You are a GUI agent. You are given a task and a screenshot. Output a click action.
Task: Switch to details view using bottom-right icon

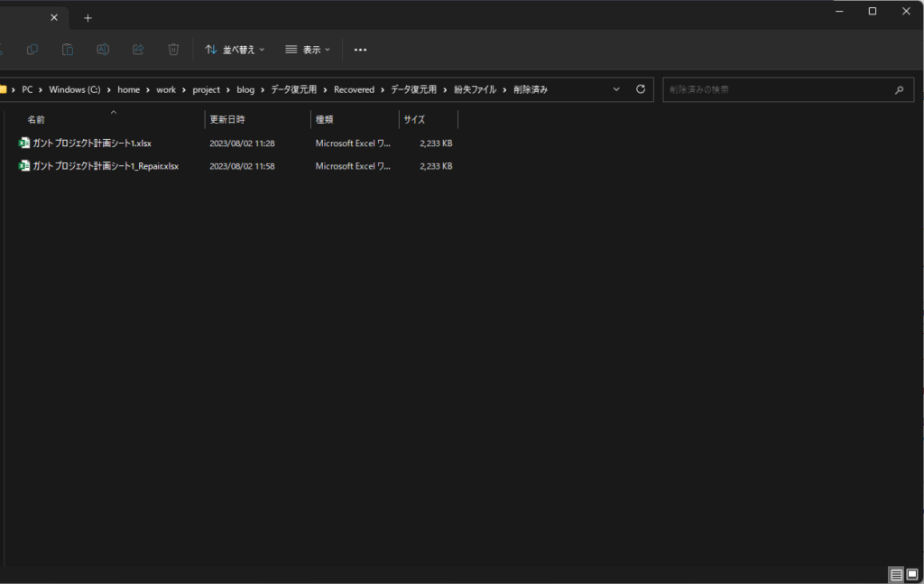click(x=896, y=574)
